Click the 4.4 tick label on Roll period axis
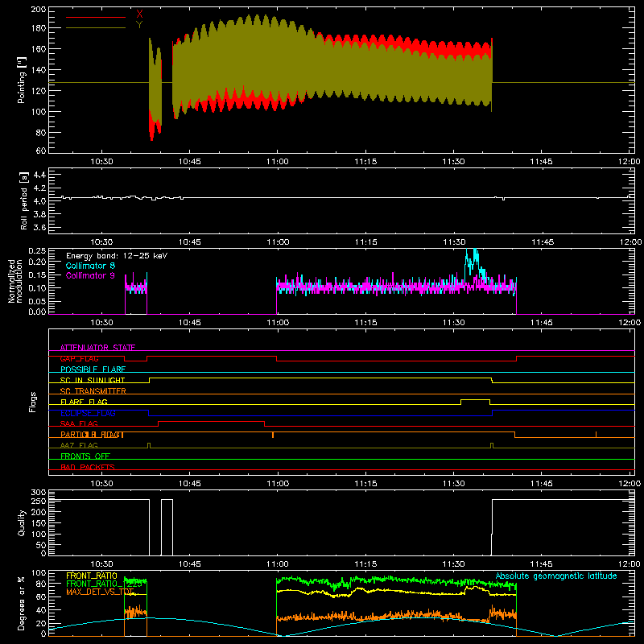Screen dimensions: 644x644 click(x=39, y=175)
